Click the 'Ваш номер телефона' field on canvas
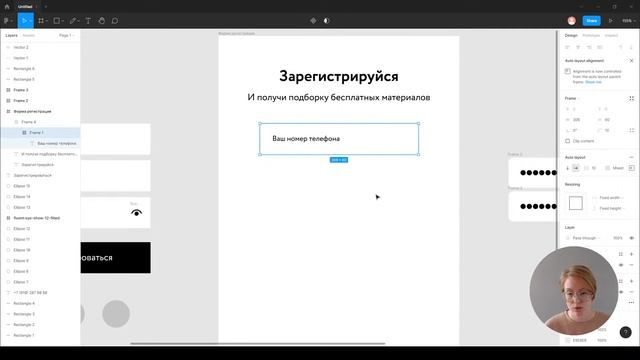The width and height of the screenshot is (640, 360). pos(339,139)
